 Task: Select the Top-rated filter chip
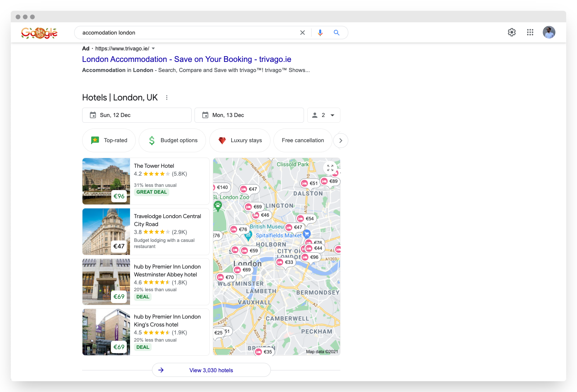[x=109, y=140]
